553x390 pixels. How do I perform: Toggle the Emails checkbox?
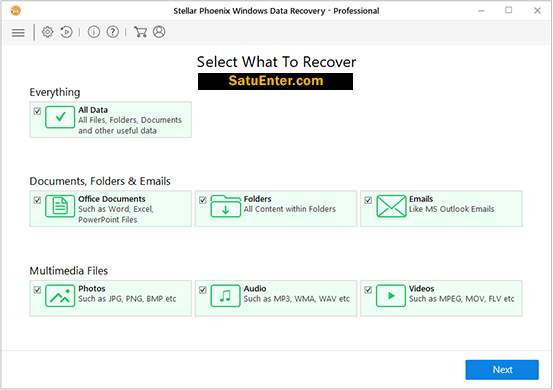coord(368,200)
